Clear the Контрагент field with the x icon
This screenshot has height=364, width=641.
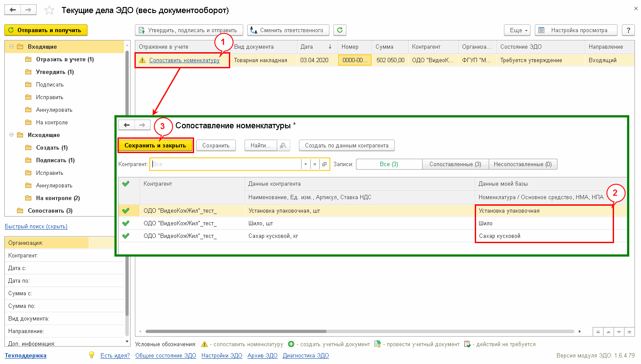click(x=315, y=164)
